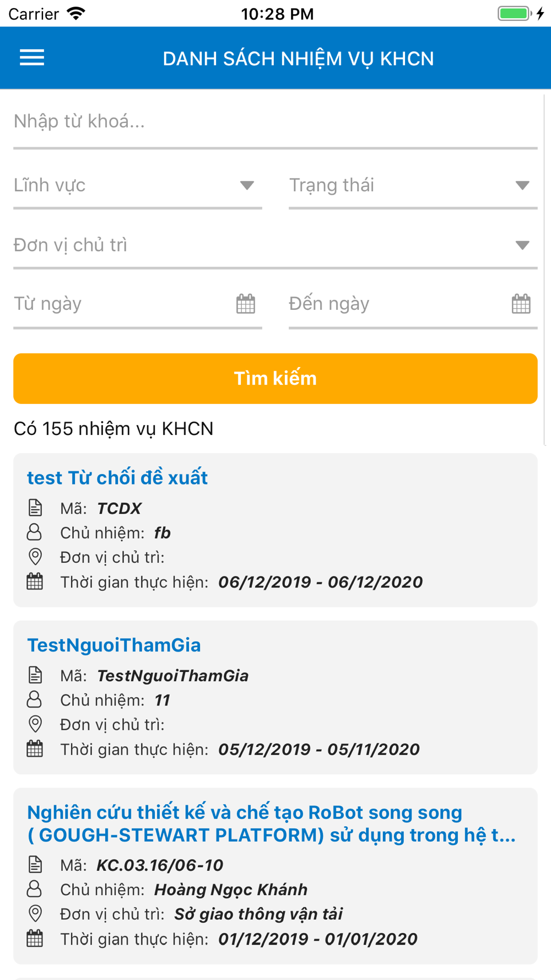Tap person icon beside Chủ nhiệm: fb

[34, 532]
